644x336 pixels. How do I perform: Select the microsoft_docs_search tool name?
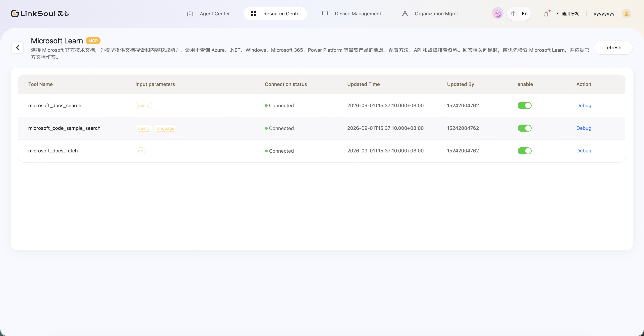tap(55, 105)
